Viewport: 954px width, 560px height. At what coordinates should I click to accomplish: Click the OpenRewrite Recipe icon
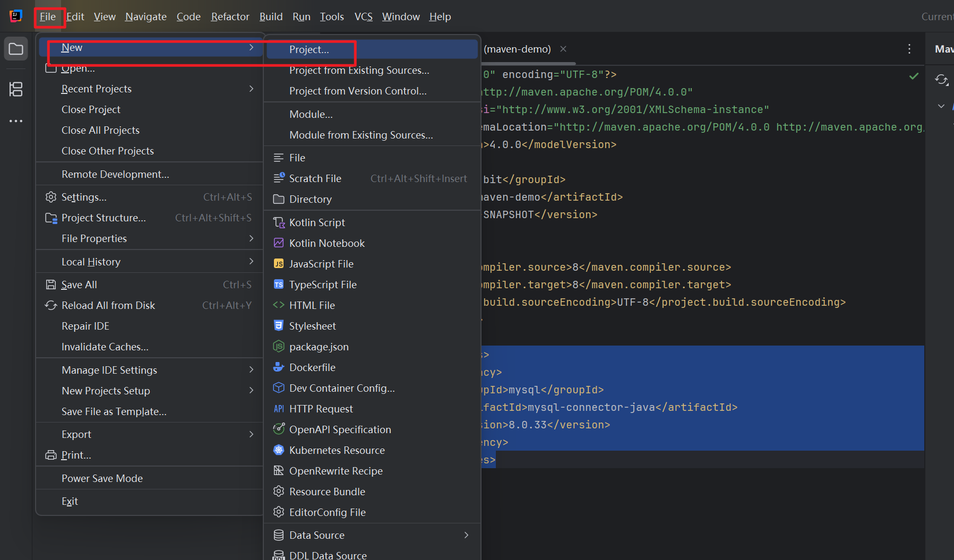point(279,470)
